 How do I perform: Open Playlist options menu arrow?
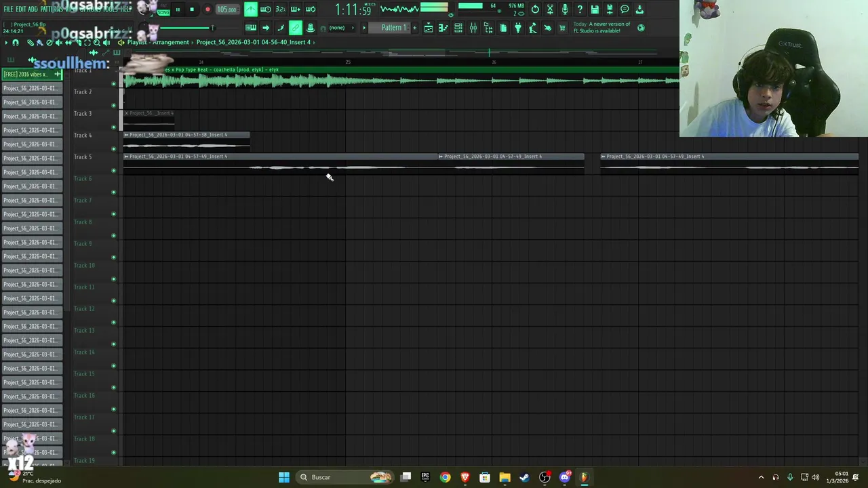click(x=6, y=42)
